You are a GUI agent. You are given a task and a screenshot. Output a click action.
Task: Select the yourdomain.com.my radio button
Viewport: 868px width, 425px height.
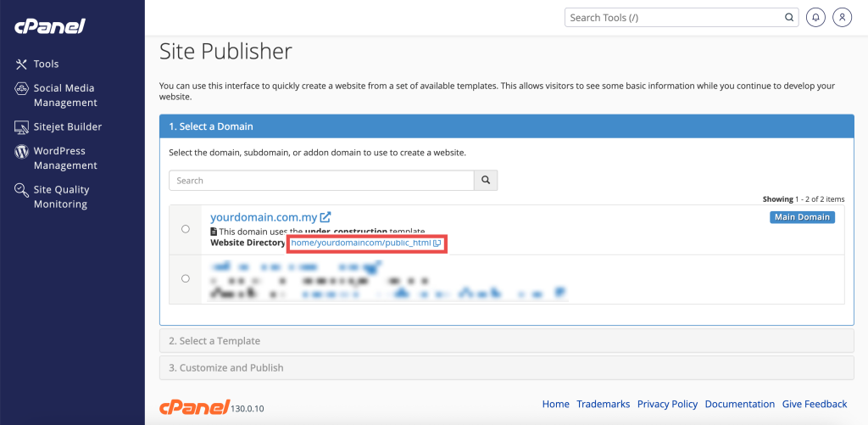(x=186, y=229)
